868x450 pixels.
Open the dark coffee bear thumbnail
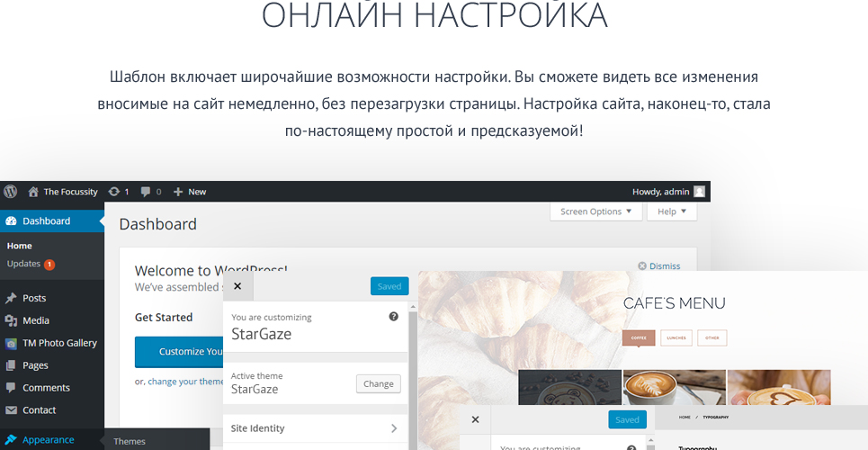pyautogui.click(x=569, y=388)
